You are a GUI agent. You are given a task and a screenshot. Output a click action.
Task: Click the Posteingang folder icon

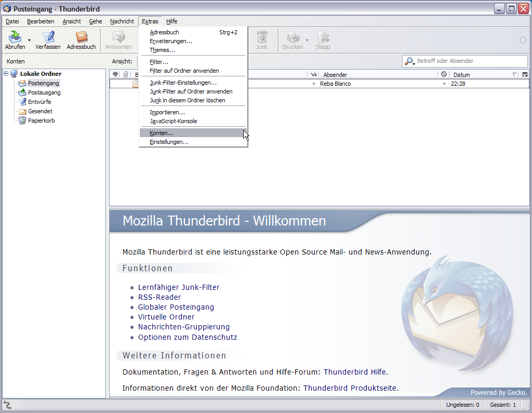click(22, 83)
